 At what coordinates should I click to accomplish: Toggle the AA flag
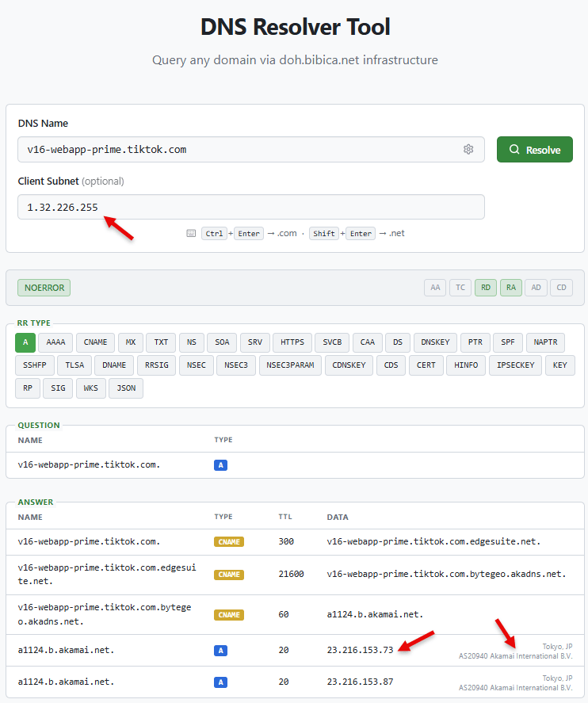point(435,288)
